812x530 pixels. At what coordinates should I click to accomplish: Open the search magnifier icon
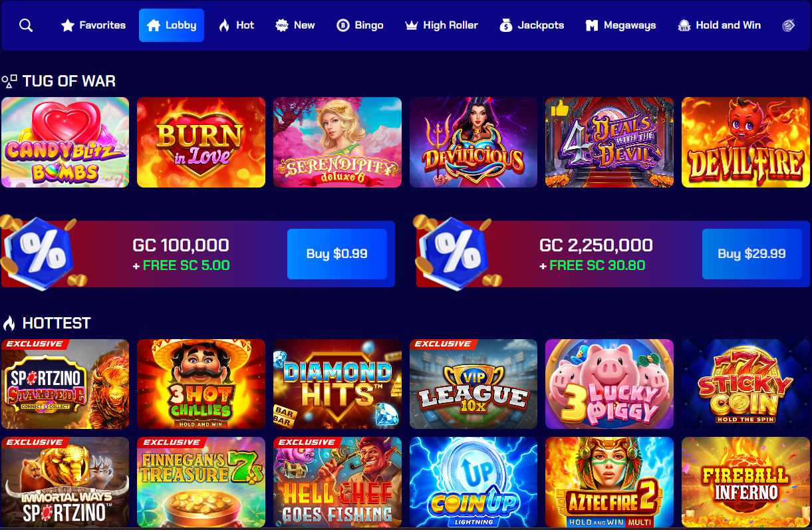[26, 25]
